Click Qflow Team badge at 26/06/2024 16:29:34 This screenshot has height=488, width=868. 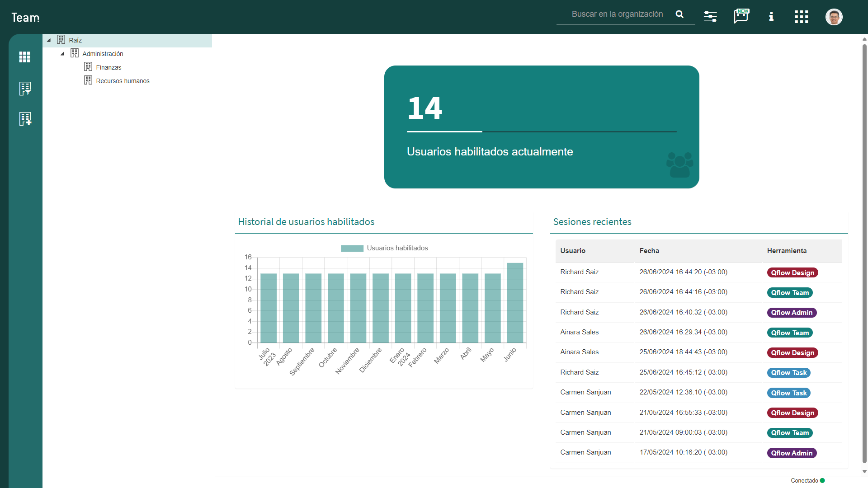(790, 333)
